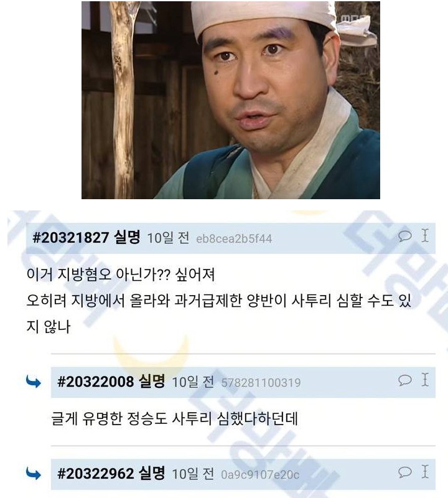Click comment text starting 이거 지방혐오
Screen dimensions: 448x498
click(x=218, y=301)
